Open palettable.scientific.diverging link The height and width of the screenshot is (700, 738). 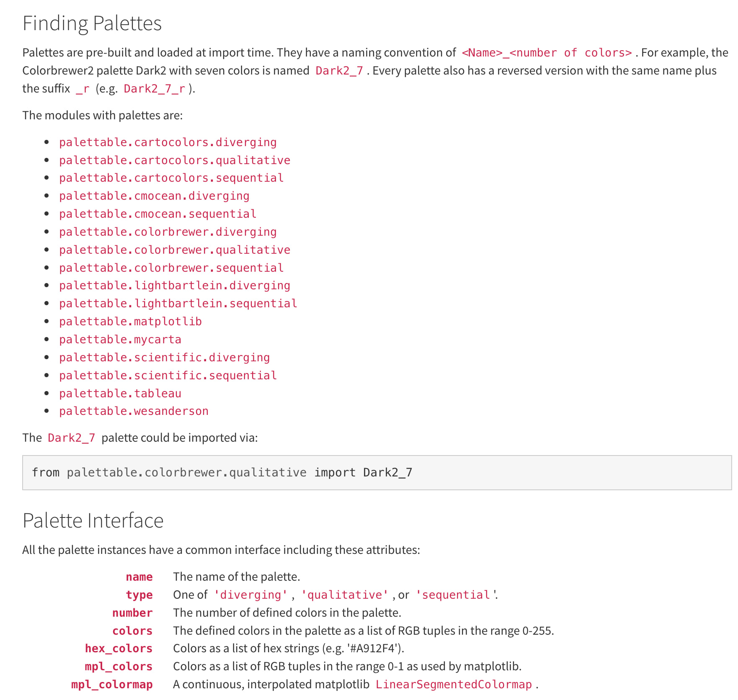(164, 358)
